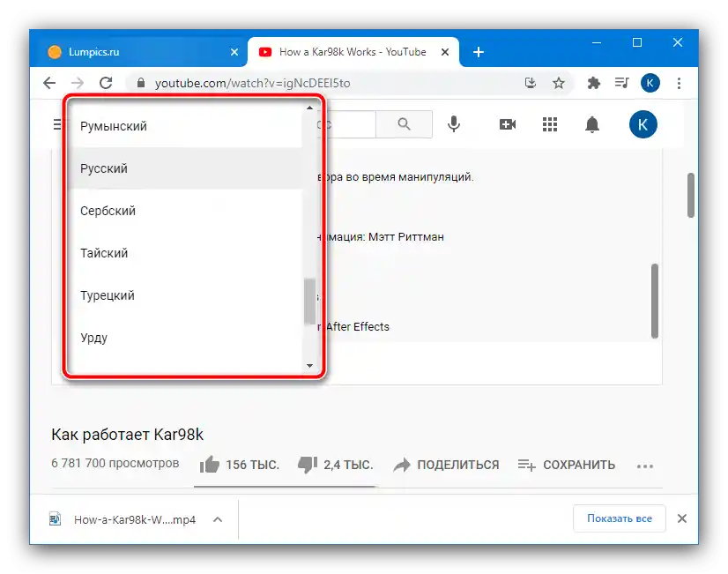Click the page vertical scrollbar thumb

pyautogui.click(x=691, y=195)
